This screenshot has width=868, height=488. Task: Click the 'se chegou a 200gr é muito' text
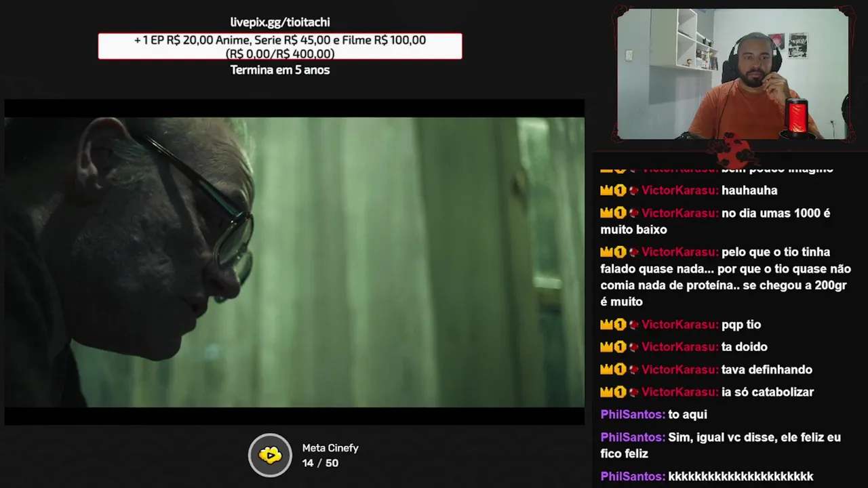(723, 293)
